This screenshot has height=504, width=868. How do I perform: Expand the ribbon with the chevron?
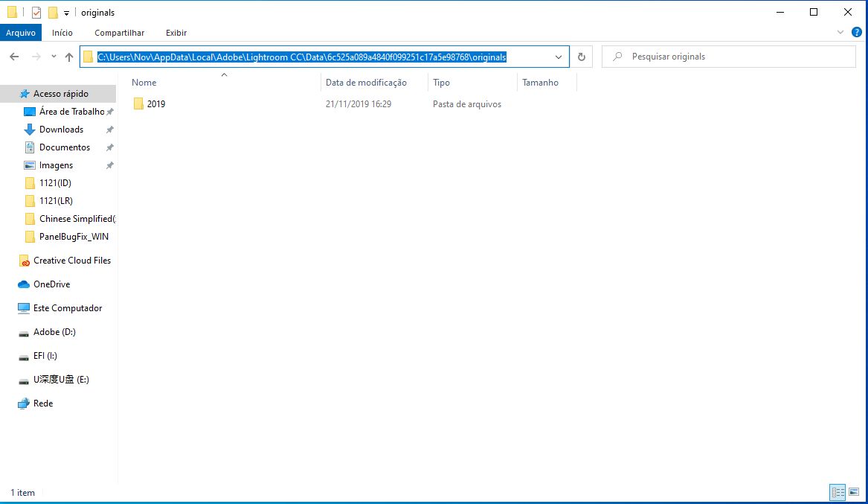pos(840,33)
